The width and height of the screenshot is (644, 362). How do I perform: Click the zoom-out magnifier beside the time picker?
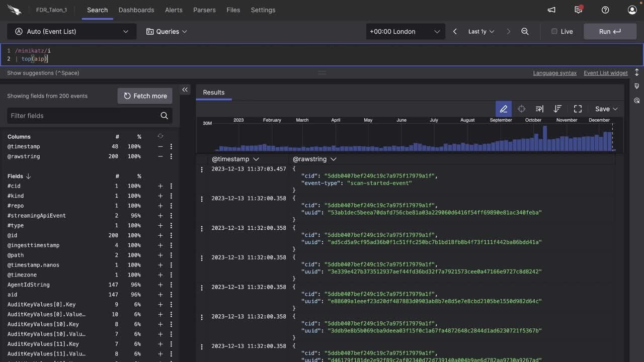525,31
